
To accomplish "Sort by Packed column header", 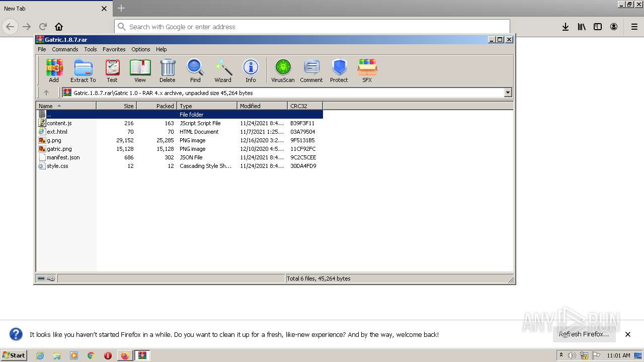I will pyautogui.click(x=156, y=106).
